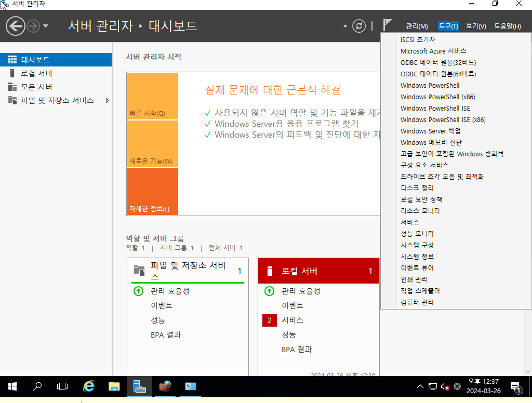532x403 pixels.
Task: Refresh the Server Manager dashboard
Action: tap(359, 26)
